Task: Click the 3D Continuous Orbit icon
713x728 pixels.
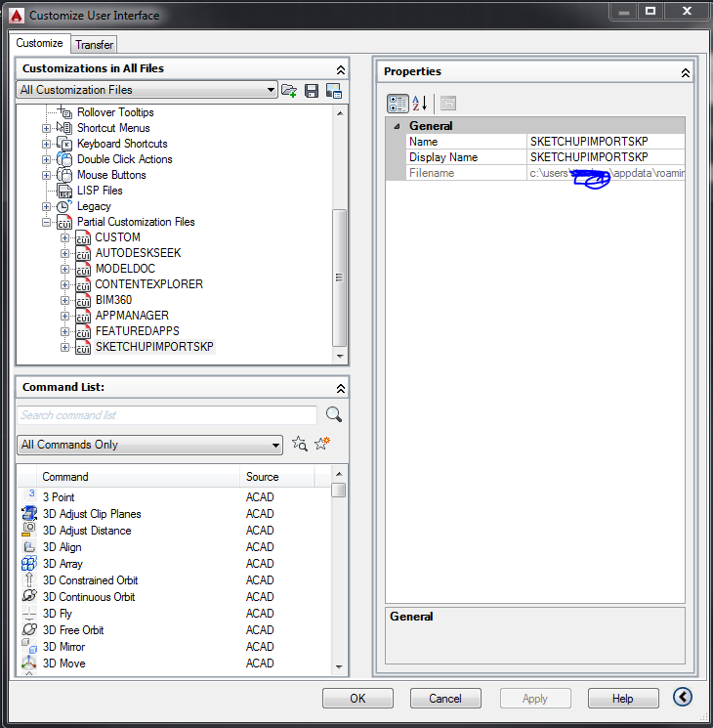Action: [x=29, y=596]
